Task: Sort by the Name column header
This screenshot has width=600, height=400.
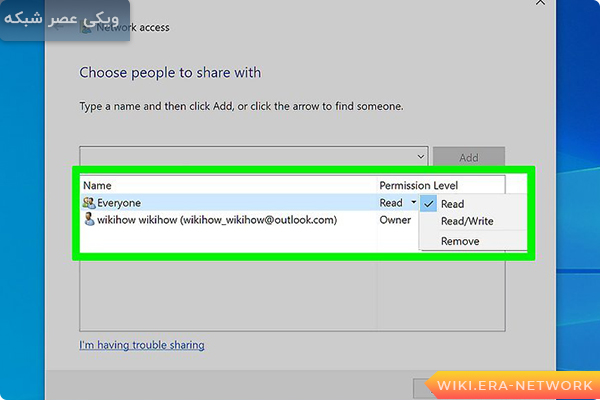Action: [97, 185]
